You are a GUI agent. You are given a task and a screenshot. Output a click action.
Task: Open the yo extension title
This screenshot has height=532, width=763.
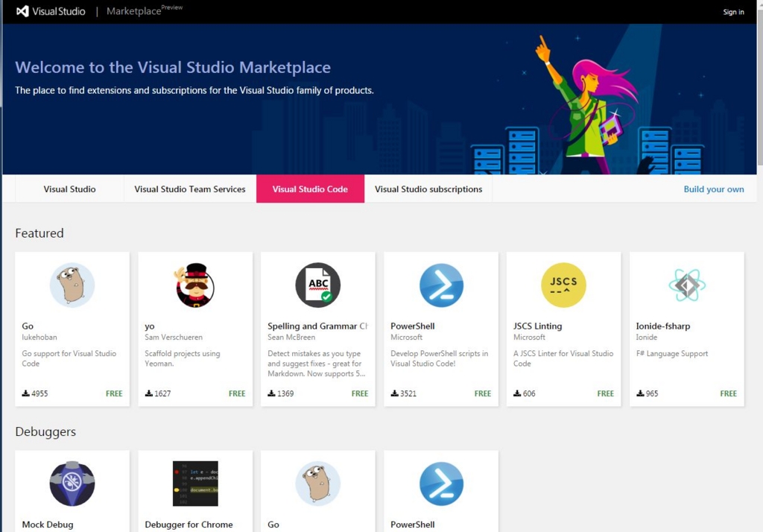149,326
